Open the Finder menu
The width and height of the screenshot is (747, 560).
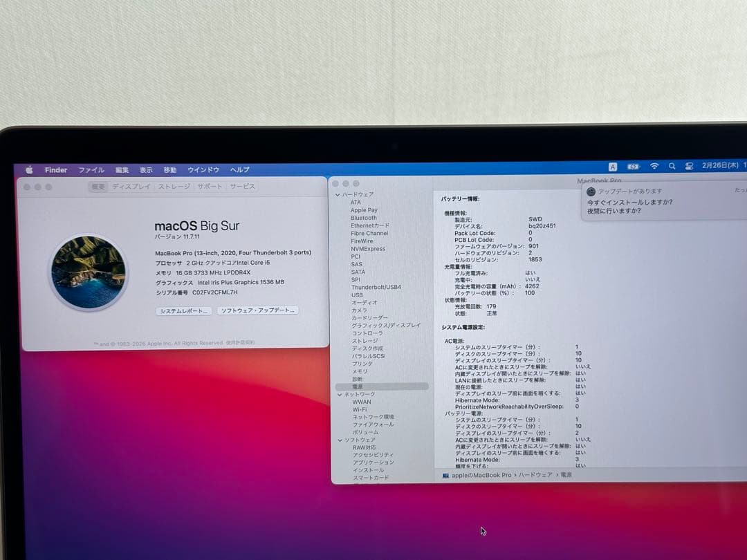click(56, 169)
